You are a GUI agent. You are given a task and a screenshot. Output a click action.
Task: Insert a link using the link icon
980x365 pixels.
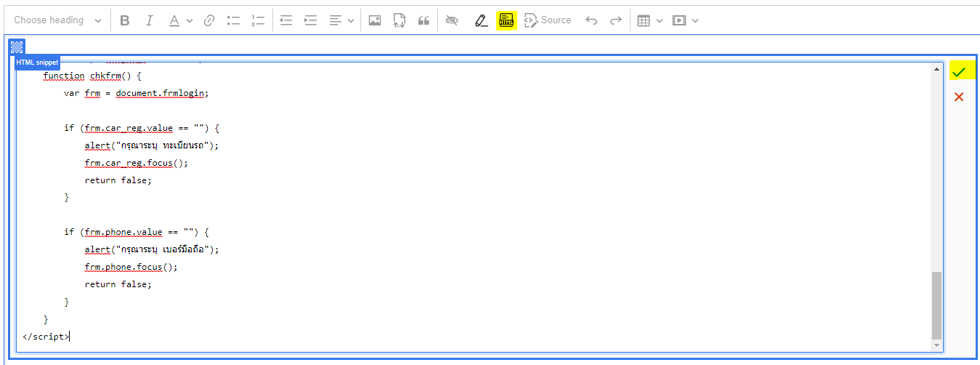[x=209, y=20]
